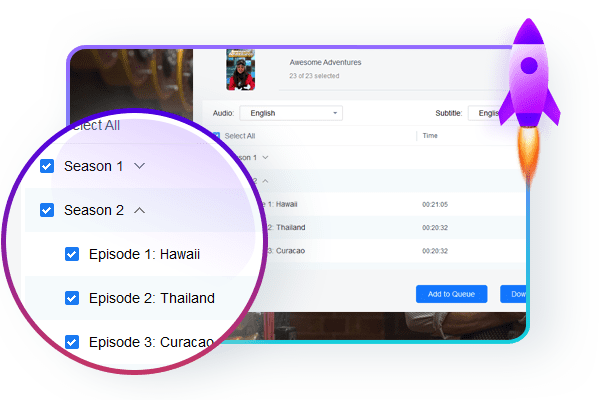Viewport: 600px width, 400px height.
Task: Click the small 'Curacao' text in the background list
Action: click(290, 251)
